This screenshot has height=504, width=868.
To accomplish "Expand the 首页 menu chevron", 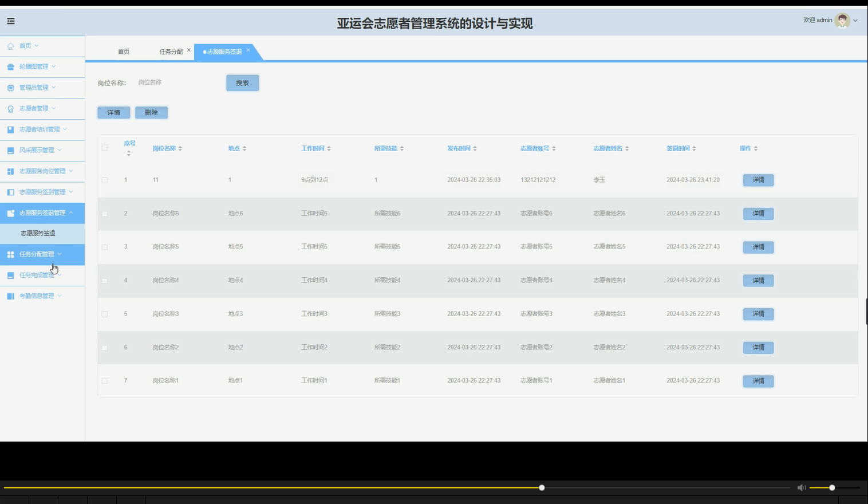I will point(37,45).
